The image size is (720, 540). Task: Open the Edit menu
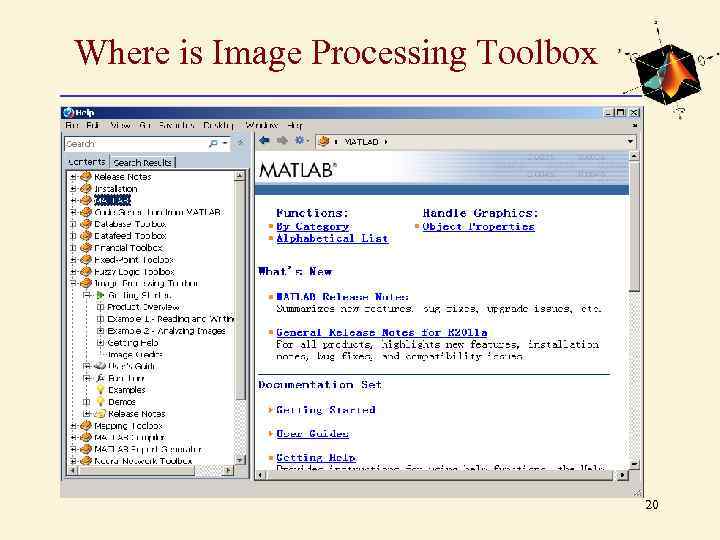(x=93, y=125)
